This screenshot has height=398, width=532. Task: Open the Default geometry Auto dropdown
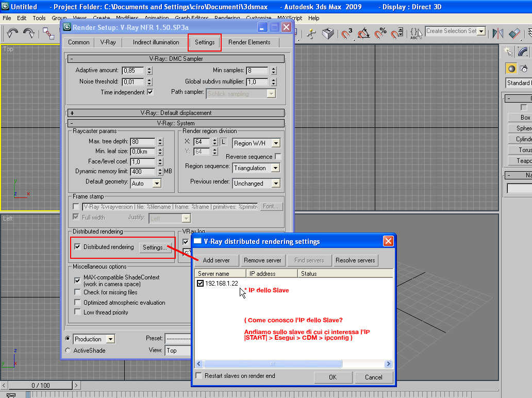[145, 184]
